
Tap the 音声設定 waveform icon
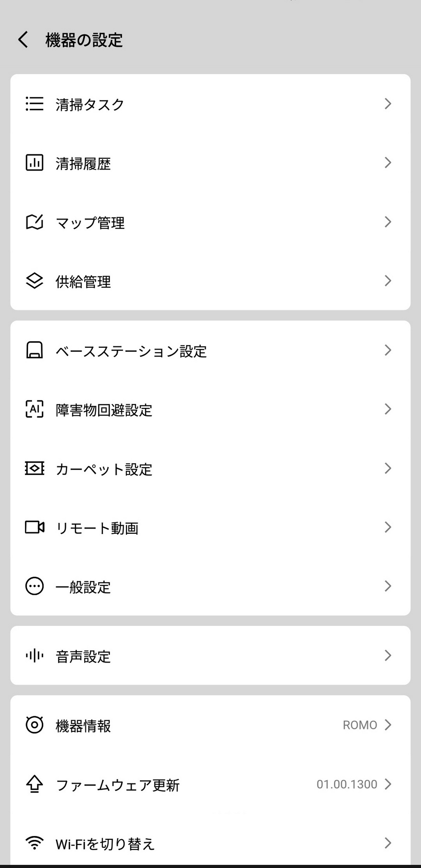click(x=34, y=656)
